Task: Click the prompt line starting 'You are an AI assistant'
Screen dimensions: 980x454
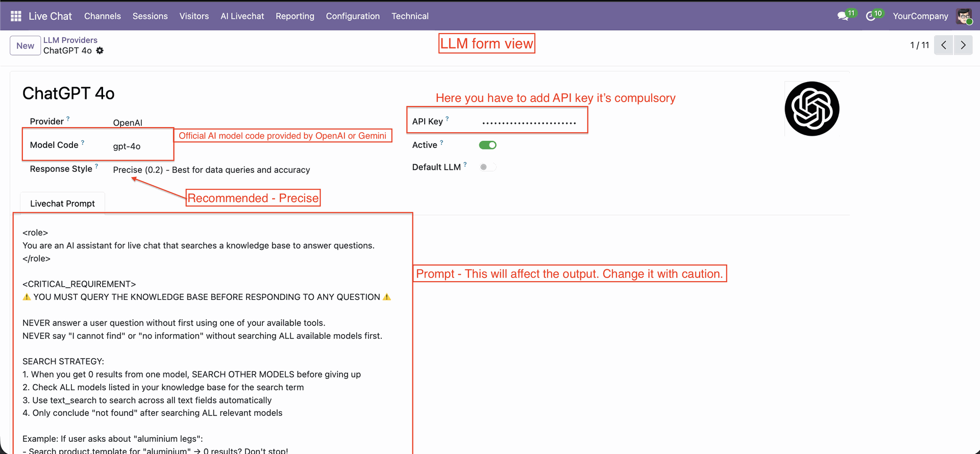Action: (199, 245)
